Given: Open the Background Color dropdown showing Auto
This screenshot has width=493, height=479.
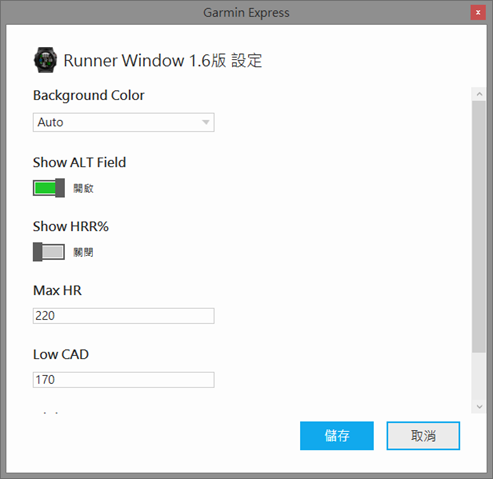Looking at the screenshot, I should coord(123,122).
